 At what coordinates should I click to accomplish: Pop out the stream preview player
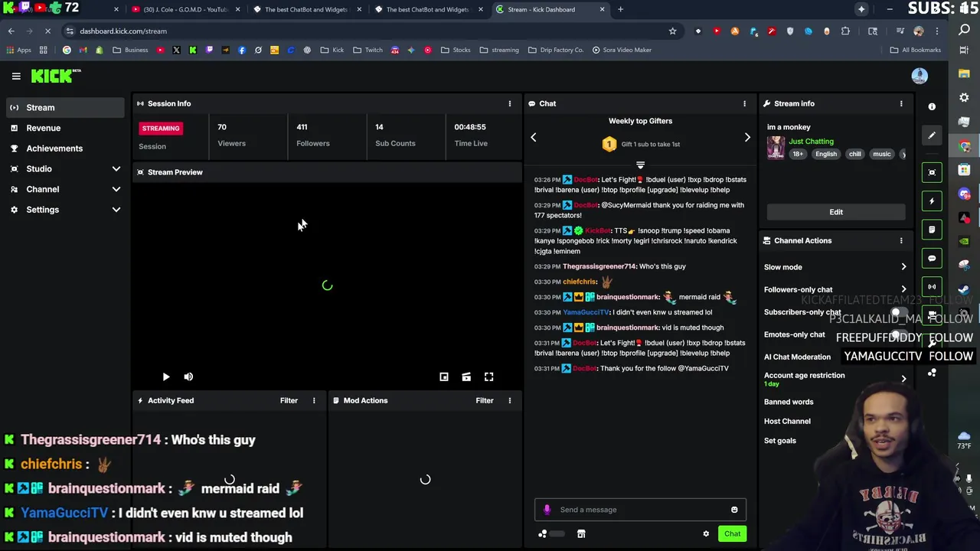[x=444, y=377]
